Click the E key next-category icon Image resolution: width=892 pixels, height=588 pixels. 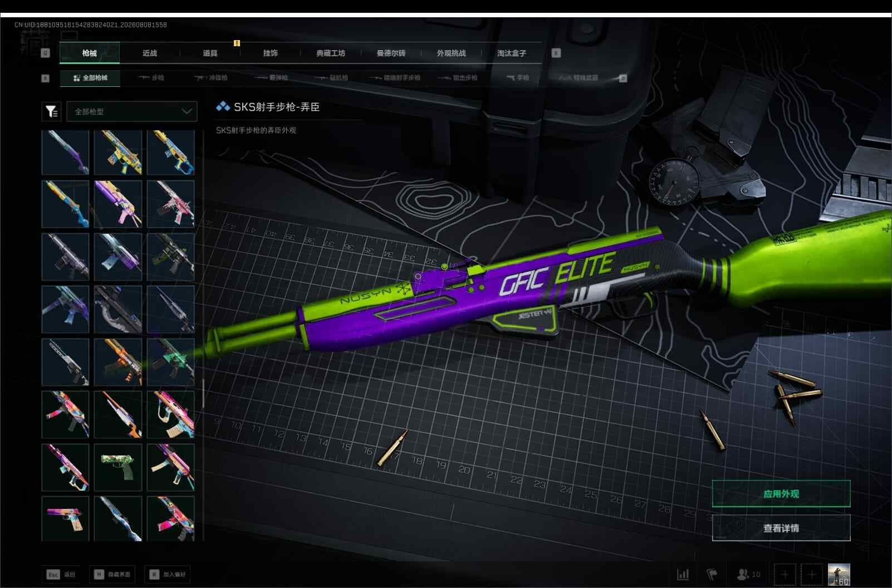[556, 53]
